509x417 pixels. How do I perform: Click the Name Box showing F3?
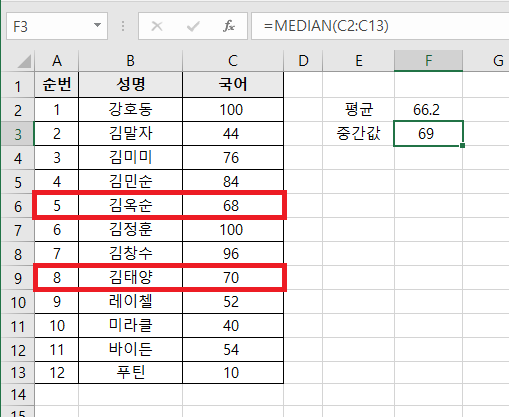coord(57,26)
